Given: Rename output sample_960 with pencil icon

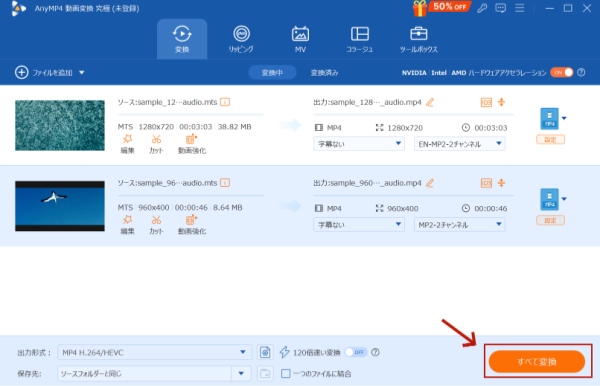Looking at the screenshot, I should point(430,183).
